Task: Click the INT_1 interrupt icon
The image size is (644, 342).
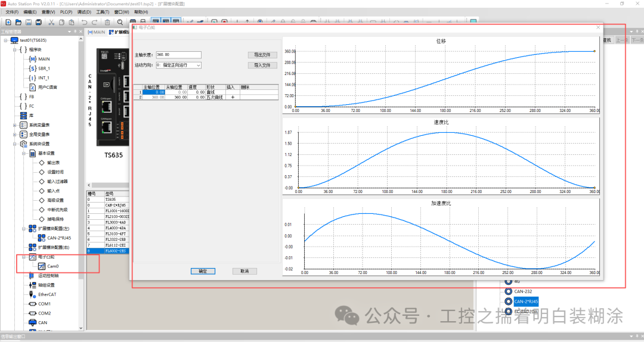Action: pyautogui.click(x=32, y=78)
